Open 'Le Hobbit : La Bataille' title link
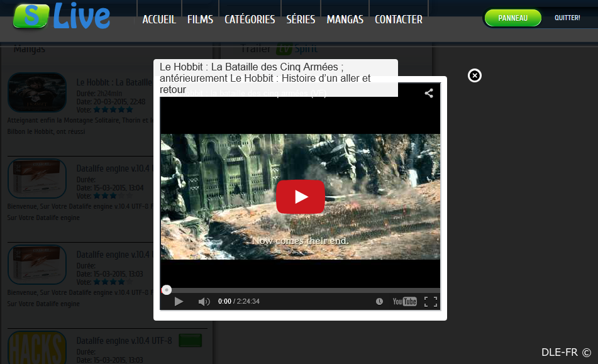Screen dimensions: 598x364 [x=114, y=82]
